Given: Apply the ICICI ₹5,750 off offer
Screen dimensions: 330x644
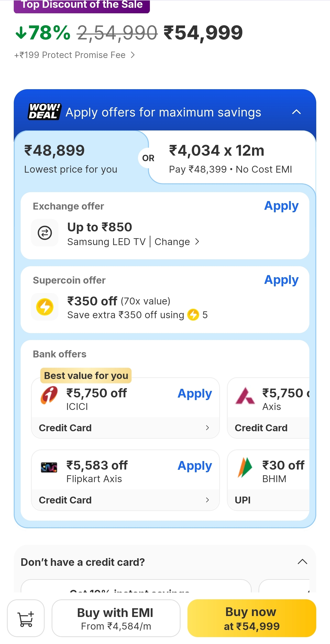Looking at the screenshot, I should pos(195,393).
